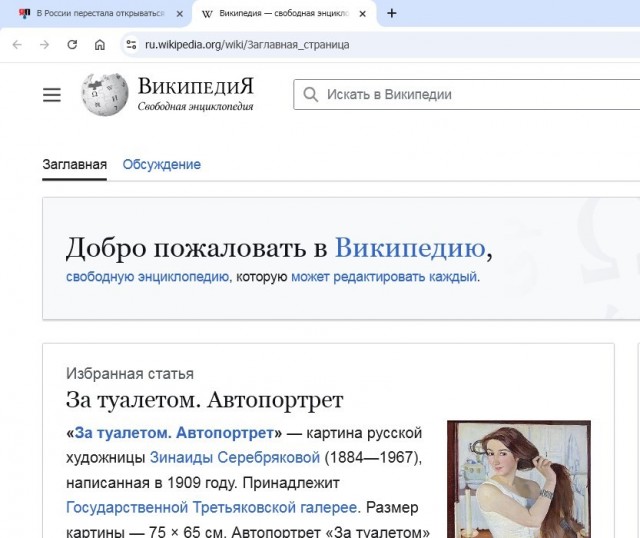Click the browser forward arrow
The width and height of the screenshot is (640, 538).
(x=44, y=44)
